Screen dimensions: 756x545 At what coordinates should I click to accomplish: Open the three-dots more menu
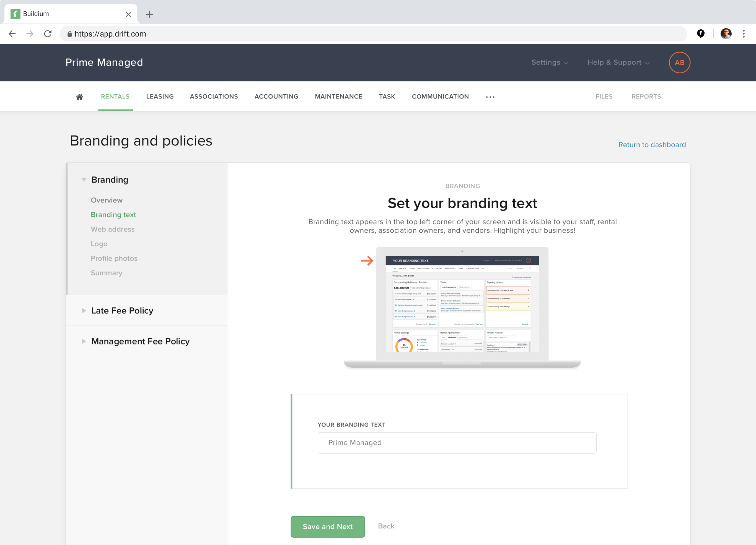(x=490, y=97)
